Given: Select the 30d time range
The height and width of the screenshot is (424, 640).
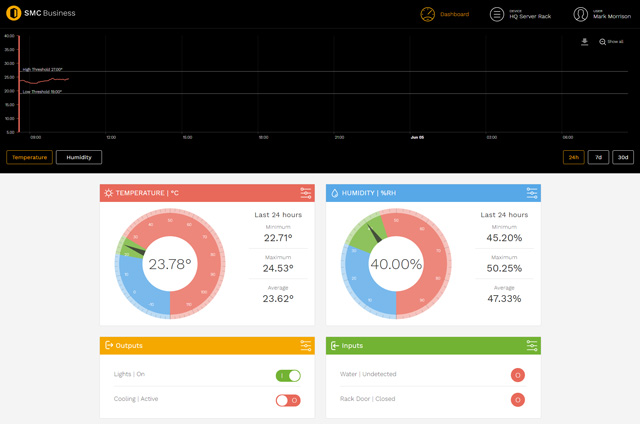Looking at the screenshot, I should click(x=623, y=157).
